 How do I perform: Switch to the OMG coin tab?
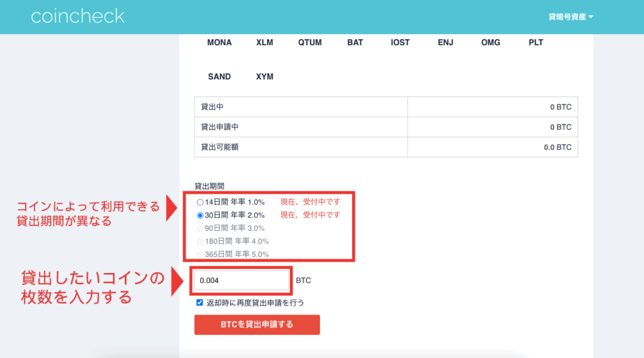click(491, 43)
